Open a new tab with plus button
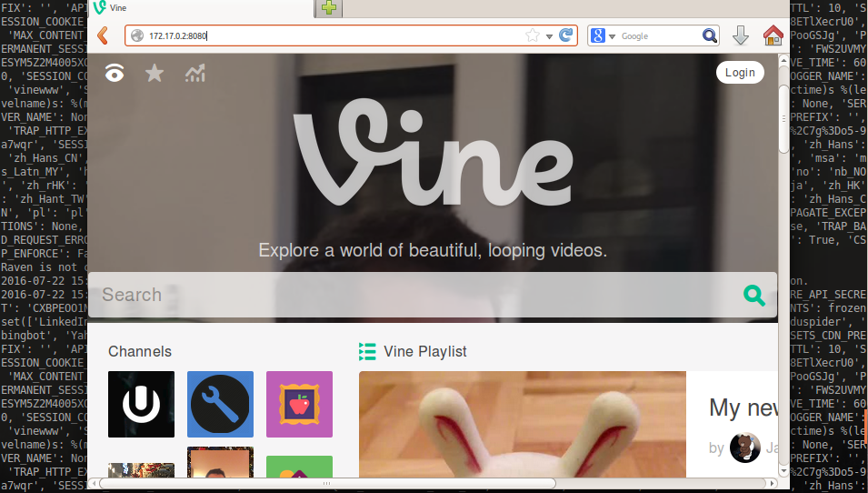Image resolution: width=868 pixels, height=493 pixels. click(329, 8)
